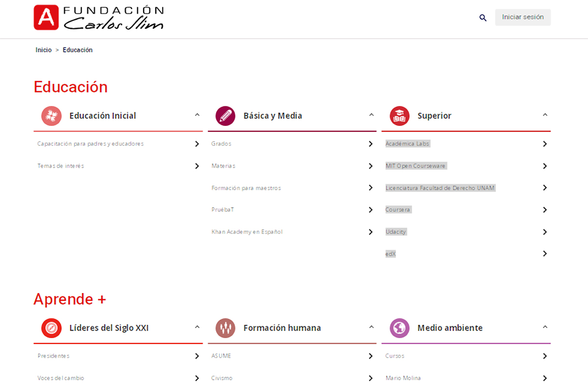The width and height of the screenshot is (588, 392).
Task: Collapse the Medio ambiente section
Action: coord(545,327)
